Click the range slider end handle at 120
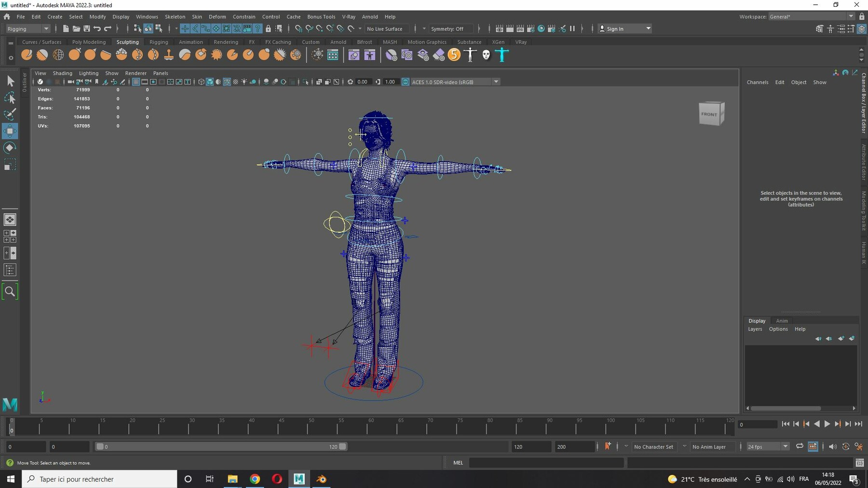This screenshot has height=488, width=868. coord(342,447)
